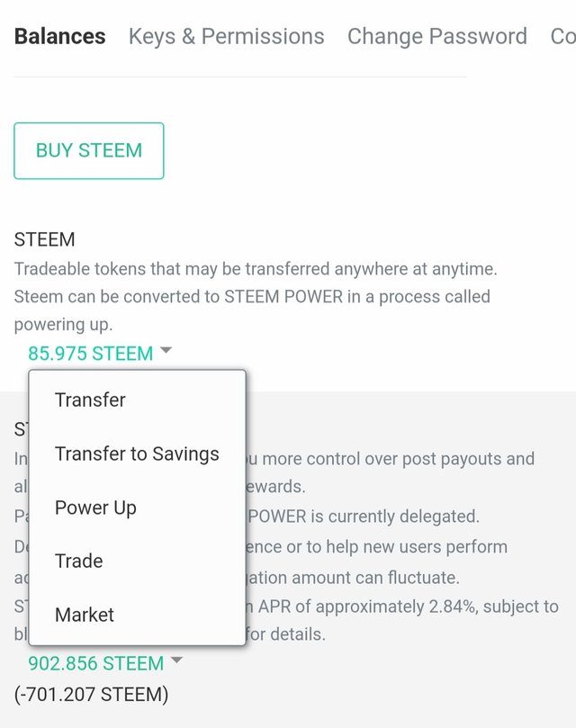Open the Keys & Permissions tab
Screen dimensions: 576x728
coord(226,37)
